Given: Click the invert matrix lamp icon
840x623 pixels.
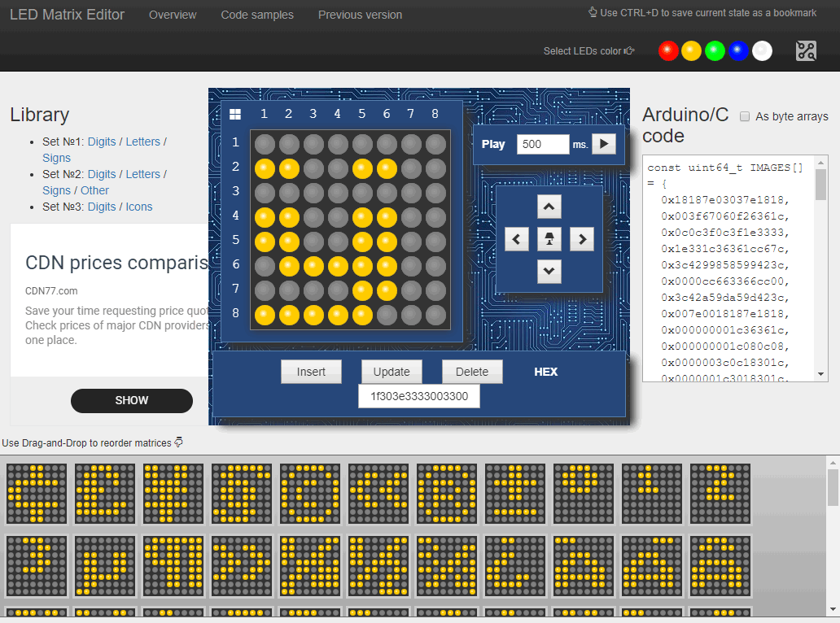Looking at the screenshot, I should pos(549,239).
